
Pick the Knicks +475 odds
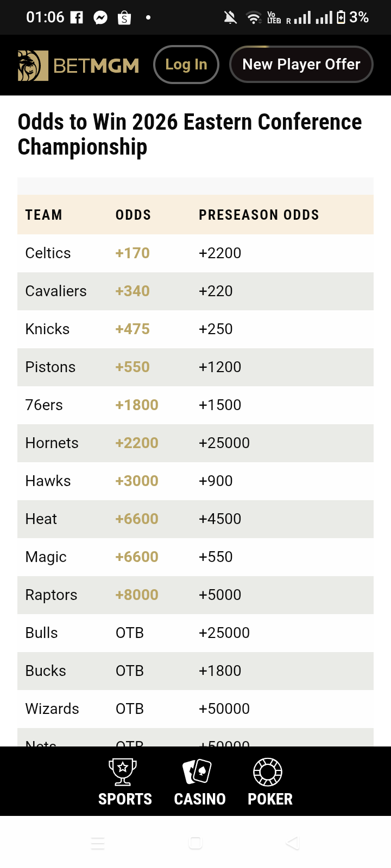point(133,329)
